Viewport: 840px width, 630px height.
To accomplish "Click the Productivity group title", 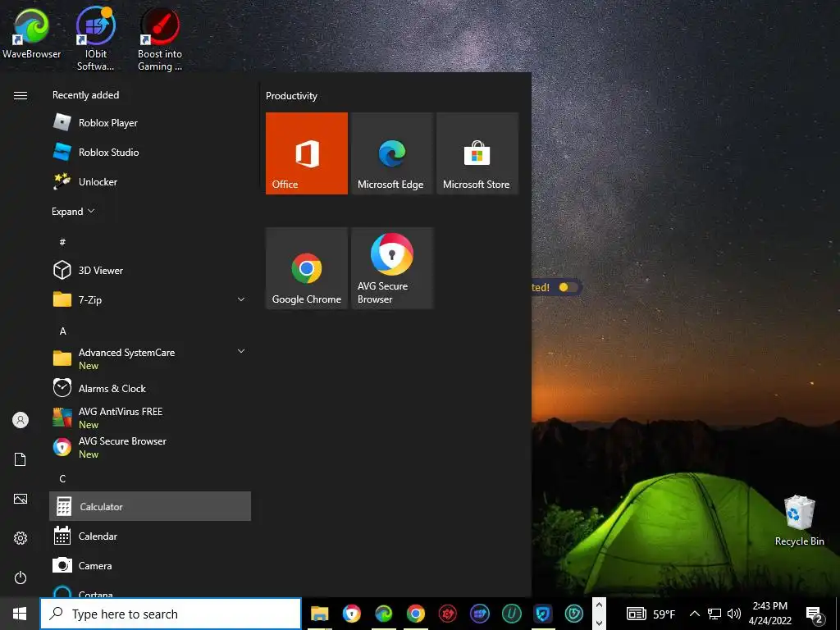I will coord(291,96).
